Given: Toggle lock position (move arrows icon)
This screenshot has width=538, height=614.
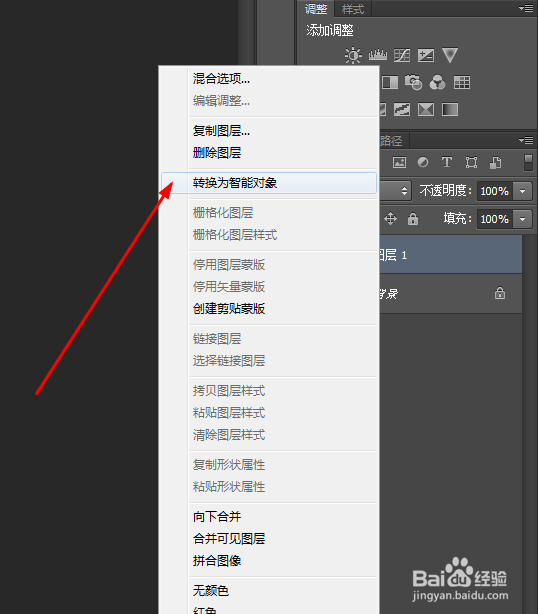Looking at the screenshot, I should click(x=390, y=219).
